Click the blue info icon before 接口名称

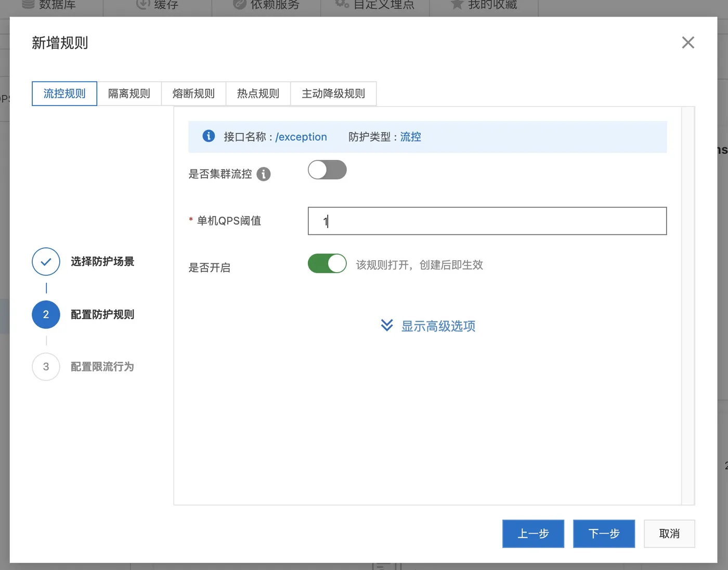[x=209, y=136]
